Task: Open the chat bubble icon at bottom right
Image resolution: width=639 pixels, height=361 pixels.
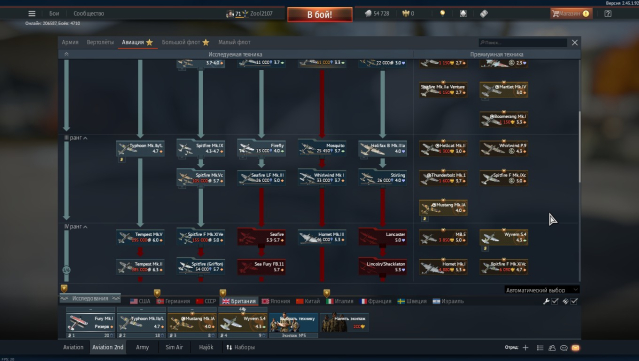Action: click(x=564, y=348)
